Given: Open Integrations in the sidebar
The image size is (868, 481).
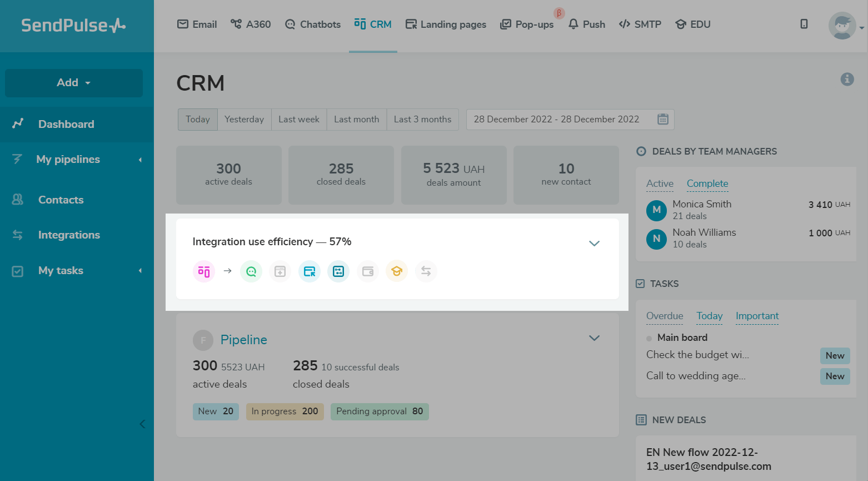Looking at the screenshot, I should pos(77,235).
